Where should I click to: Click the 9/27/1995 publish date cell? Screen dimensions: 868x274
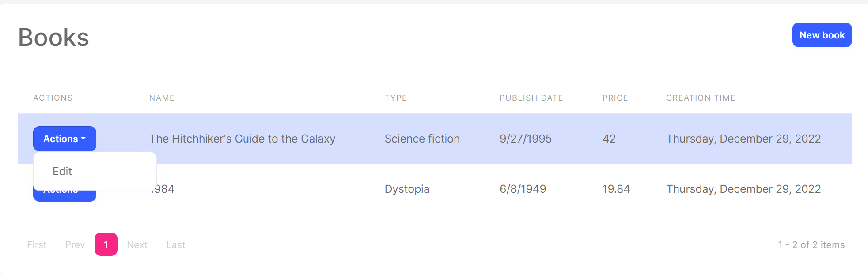525,139
